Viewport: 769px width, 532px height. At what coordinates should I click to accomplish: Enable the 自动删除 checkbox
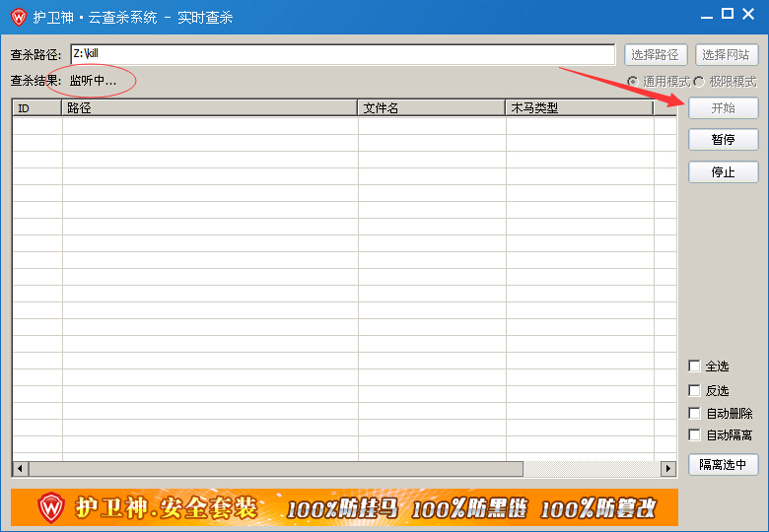pyautogui.click(x=694, y=414)
